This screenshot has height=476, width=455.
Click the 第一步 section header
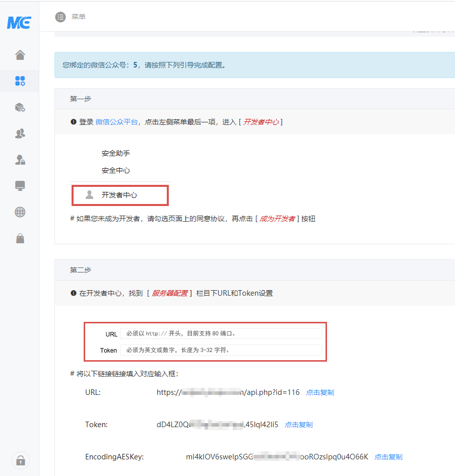tap(255, 99)
